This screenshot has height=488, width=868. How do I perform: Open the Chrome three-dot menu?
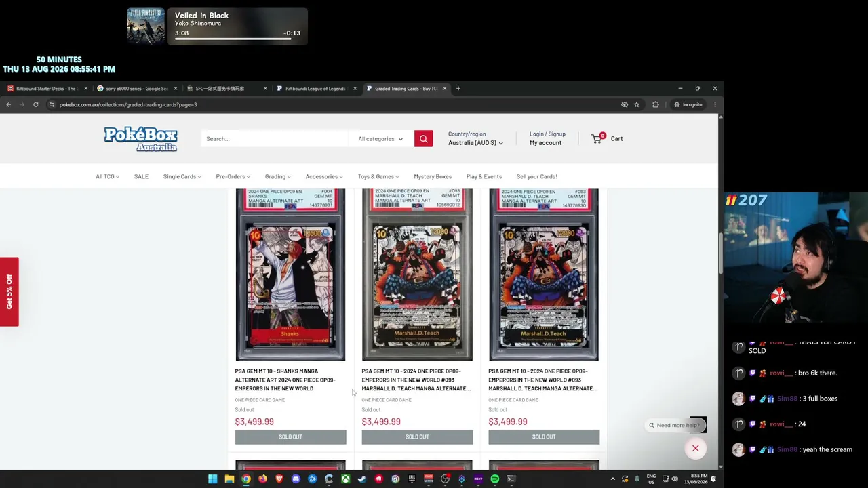click(x=715, y=104)
